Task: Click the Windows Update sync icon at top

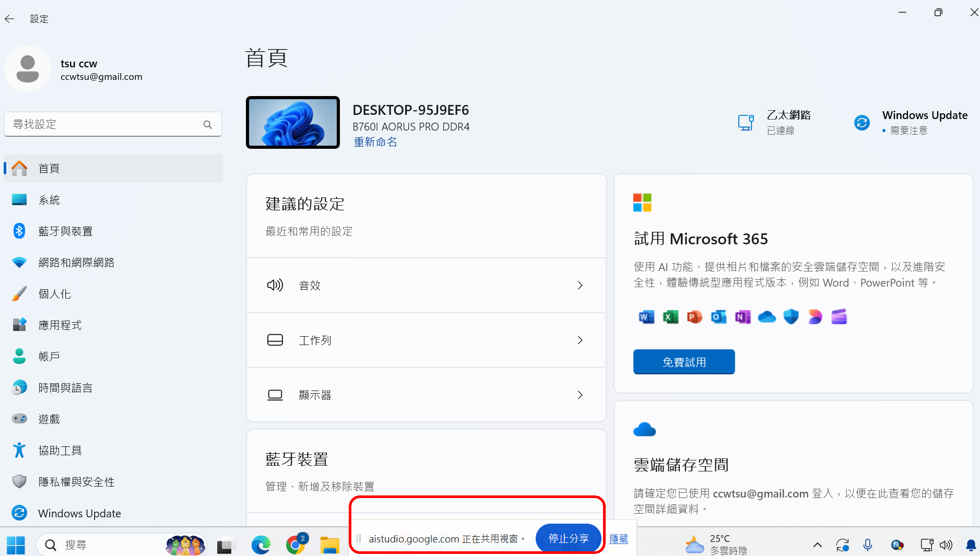Action: tap(861, 123)
